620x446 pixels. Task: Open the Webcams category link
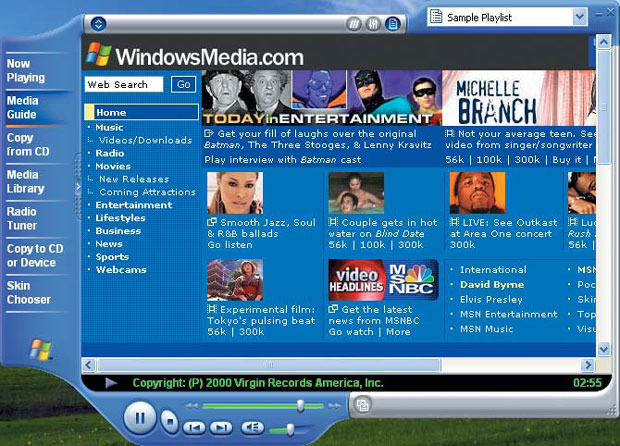pos(121,270)
